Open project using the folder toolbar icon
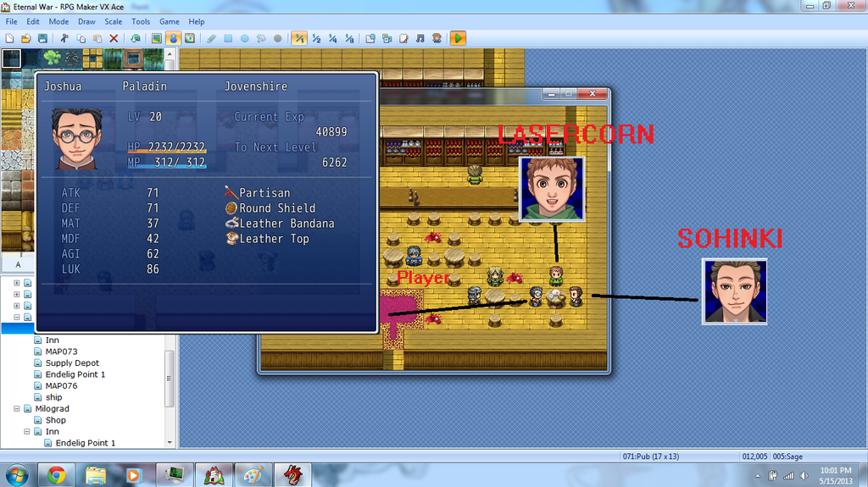868x487 pixels. (x=26, y=38)
